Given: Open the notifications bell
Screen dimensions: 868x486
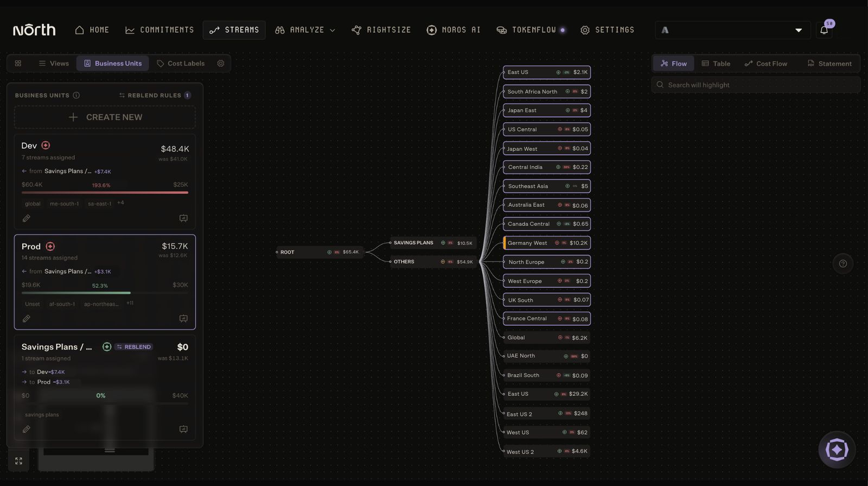Looking at the screenshot, I should point(824,30).
